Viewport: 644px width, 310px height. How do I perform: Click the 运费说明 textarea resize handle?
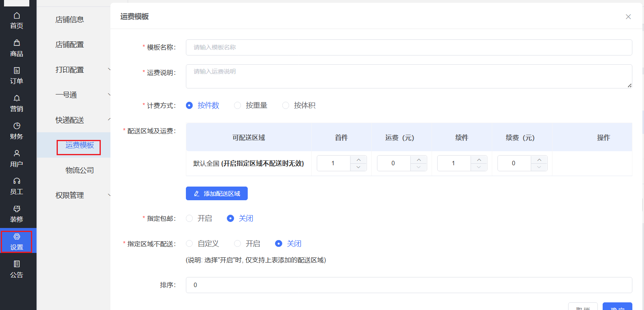(630, 85)
